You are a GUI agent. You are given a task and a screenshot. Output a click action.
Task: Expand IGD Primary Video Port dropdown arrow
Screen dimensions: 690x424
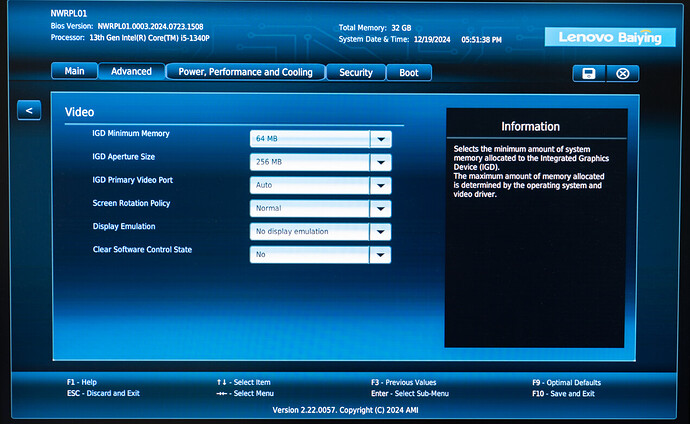coord(380,185)
